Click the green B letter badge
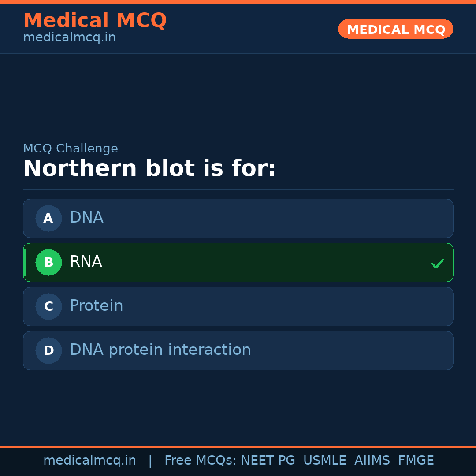Screen dimensions: 476x476 (48, 262)
